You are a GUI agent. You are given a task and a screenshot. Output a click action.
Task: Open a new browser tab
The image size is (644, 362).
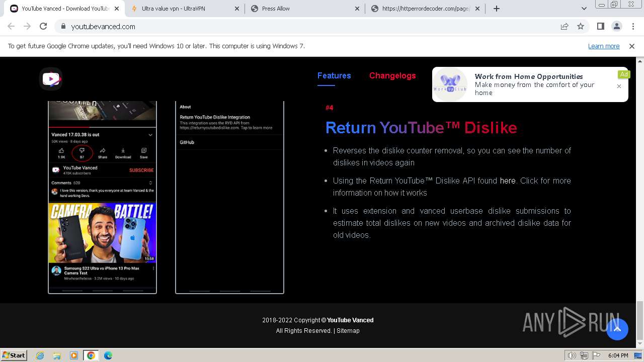[x=497, y=9]
